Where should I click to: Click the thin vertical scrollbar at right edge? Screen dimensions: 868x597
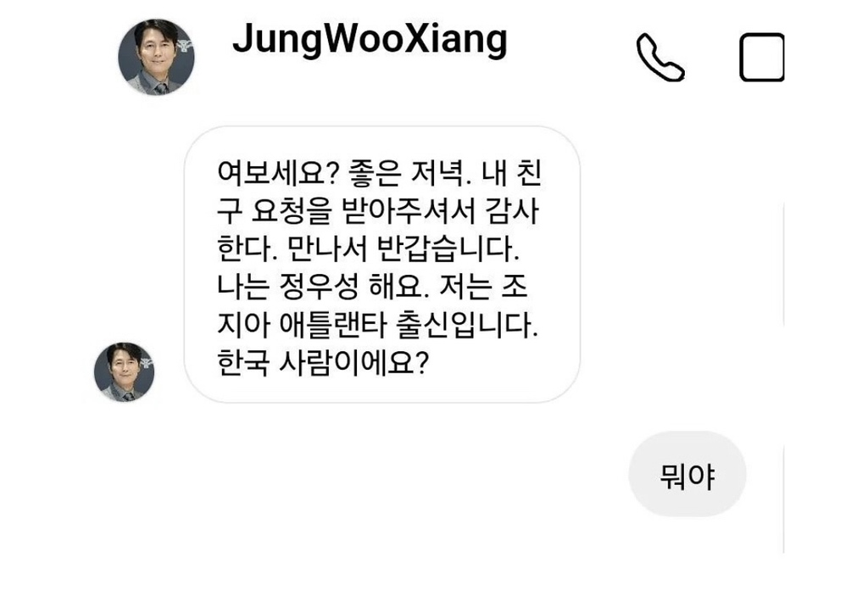coord(784,377)
